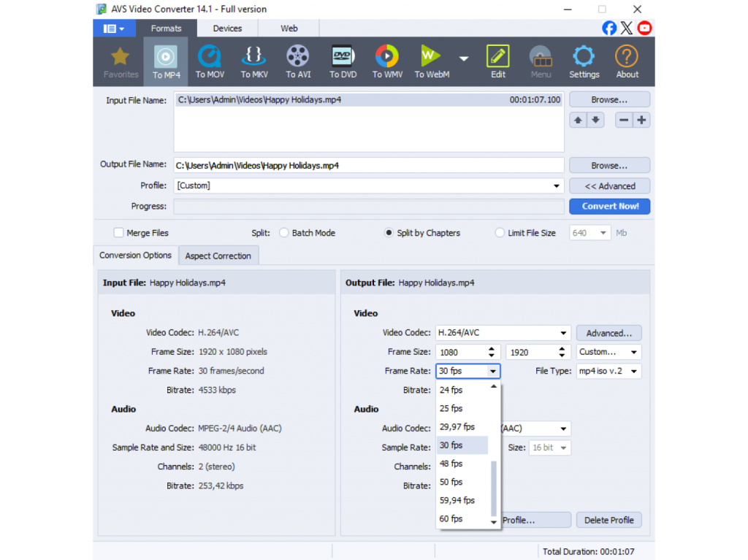Select the To MOV format icon
Screen dimensions: 748x560
(x=210, y=61)
